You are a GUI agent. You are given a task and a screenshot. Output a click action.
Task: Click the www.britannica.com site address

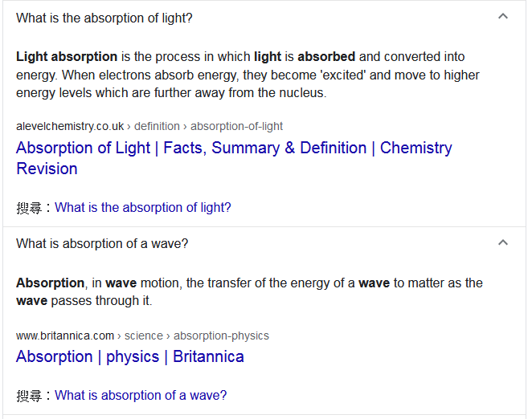[x=65, y=336]
